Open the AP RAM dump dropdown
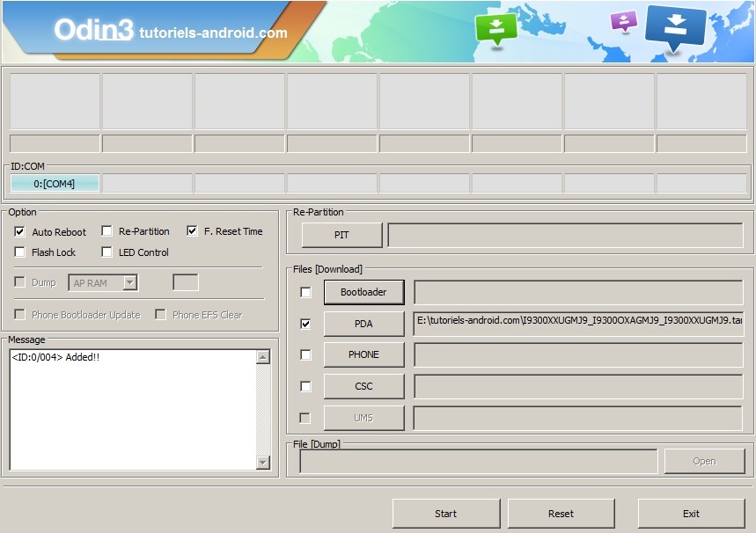Viewport: 756px width, 533px height. click(x=129, y=283)
